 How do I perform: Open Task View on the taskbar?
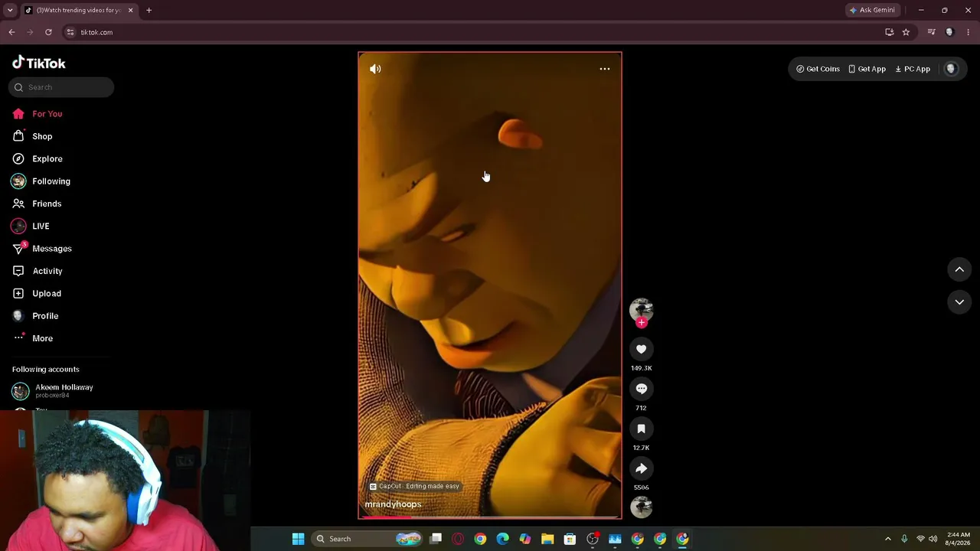436,539
